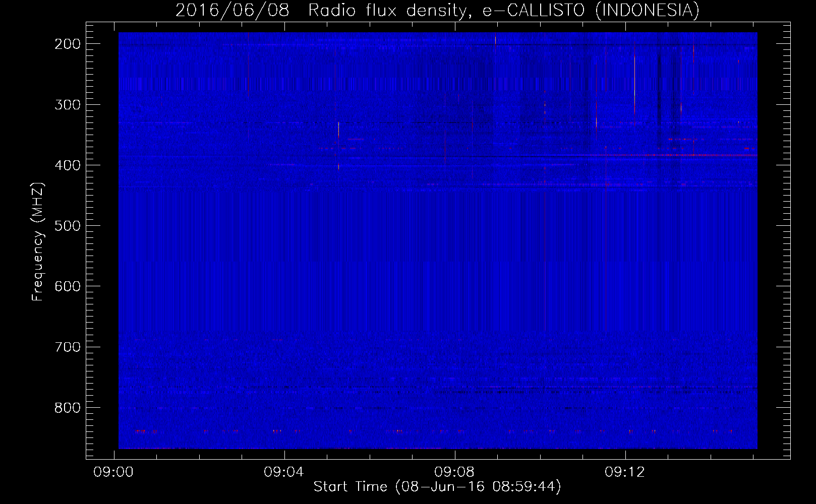Screen dimensions: 816x504
Task: Click the 'Start Time (08-Jun-16 08:59:44)' label
Action: (437, 487)
